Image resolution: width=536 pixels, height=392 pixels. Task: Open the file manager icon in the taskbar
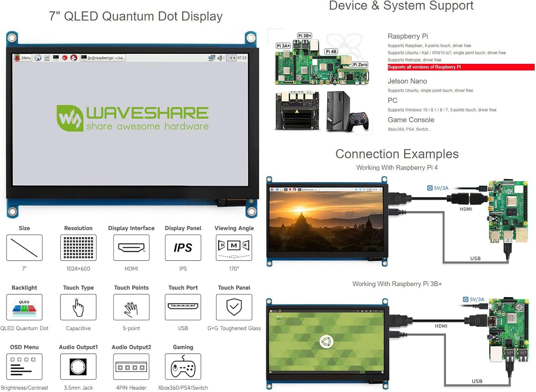click(x=47, y=58)
